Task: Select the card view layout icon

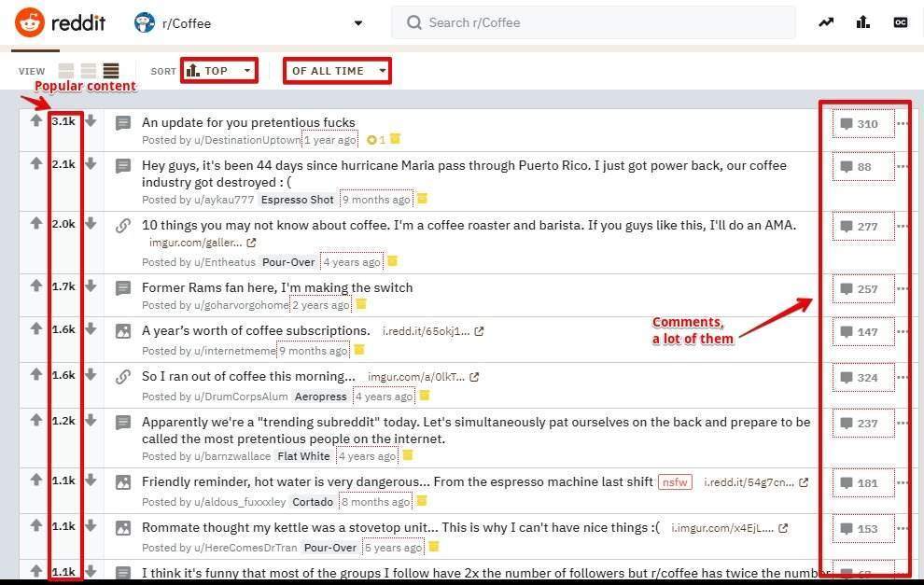Action: pos(65,70)
